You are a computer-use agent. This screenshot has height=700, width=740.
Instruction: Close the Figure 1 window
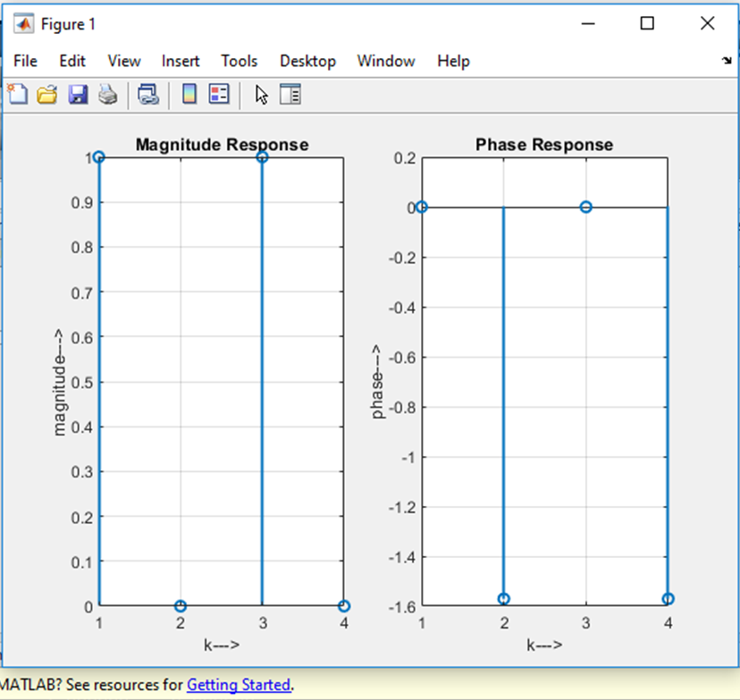(x=708, y=23)
